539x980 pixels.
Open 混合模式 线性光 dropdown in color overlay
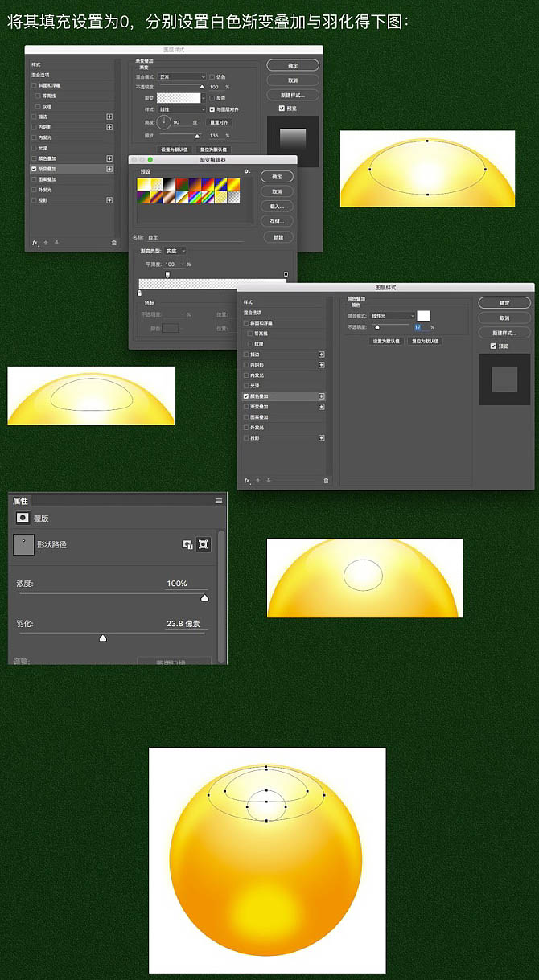coord(393,316)
